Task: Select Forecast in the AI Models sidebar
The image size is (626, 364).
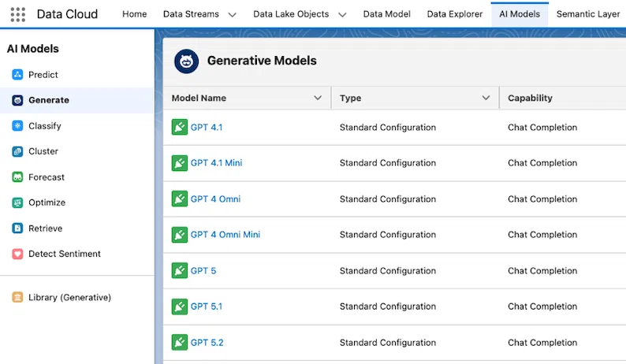Action: [76, 176]
